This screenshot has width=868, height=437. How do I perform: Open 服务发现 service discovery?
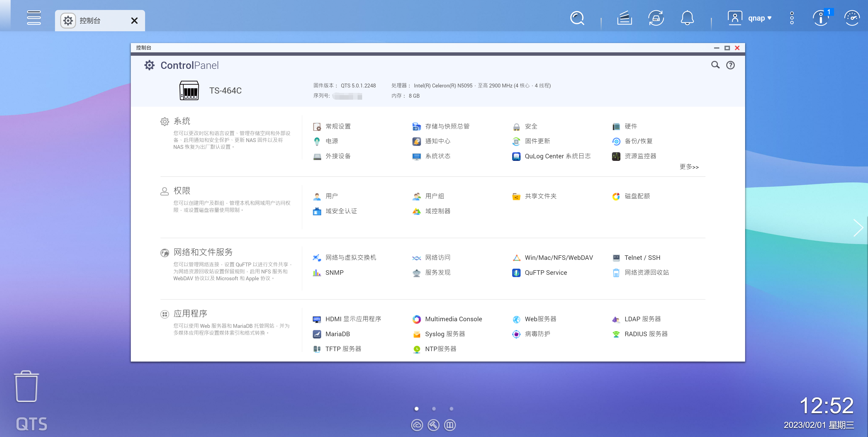[x=431, y=273]
